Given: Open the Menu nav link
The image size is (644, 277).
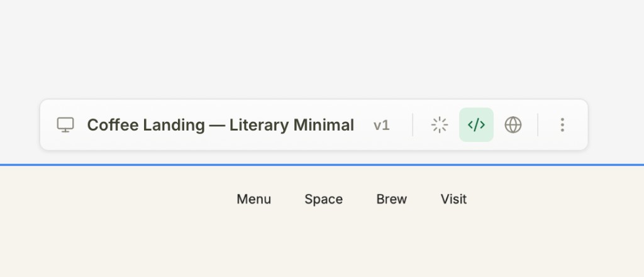Looking at the screenshot, I should click(x=254, y=199).
